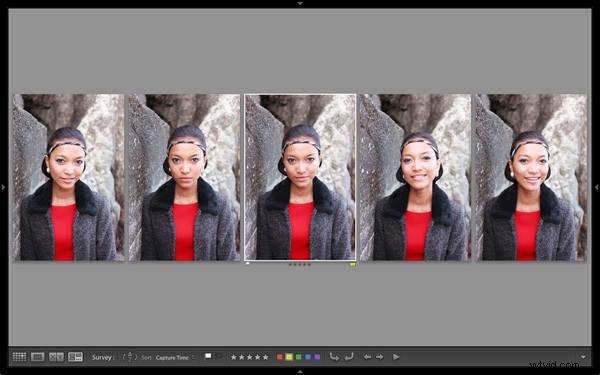Open Compare view (XY) icon
The image size is (600, 375).
(x=56, y=357)
